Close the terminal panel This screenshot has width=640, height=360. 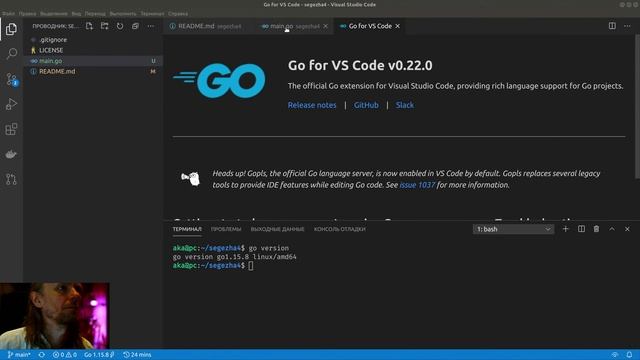[x=627, y=229]
